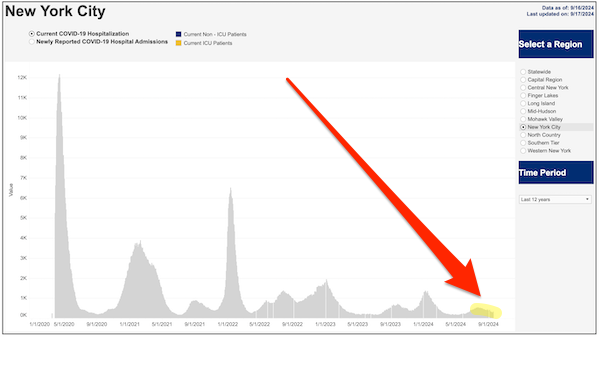Click the New York City title

(55, 11)
